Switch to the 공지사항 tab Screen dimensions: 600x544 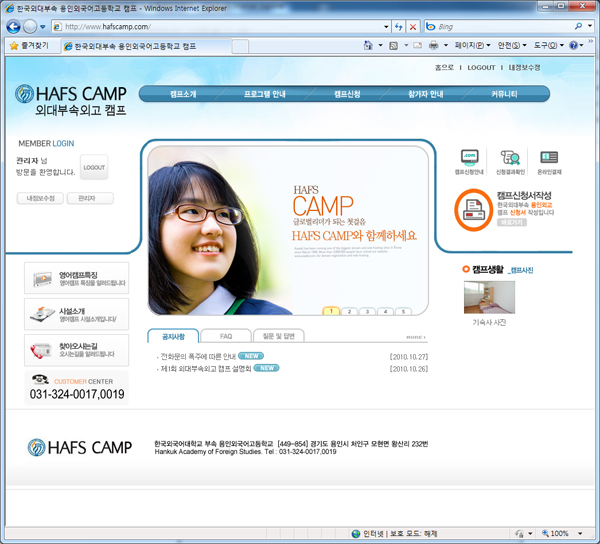(173, 336)
